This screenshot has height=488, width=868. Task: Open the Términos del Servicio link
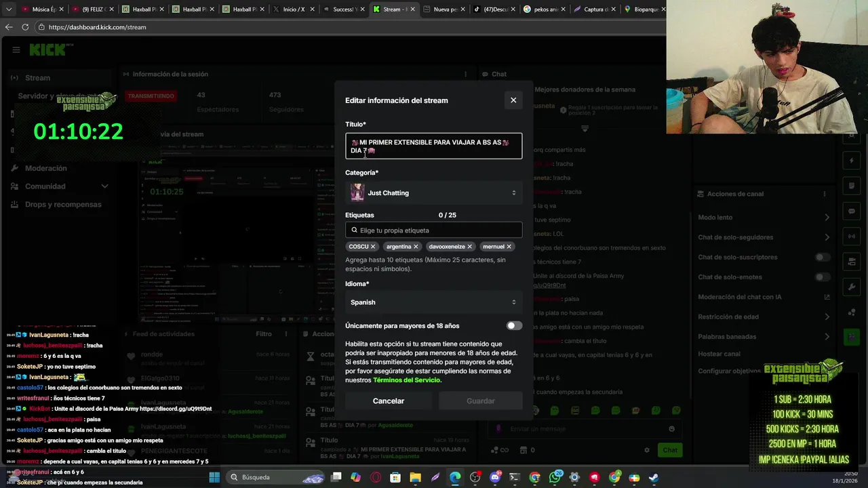[x=406, y=380]
